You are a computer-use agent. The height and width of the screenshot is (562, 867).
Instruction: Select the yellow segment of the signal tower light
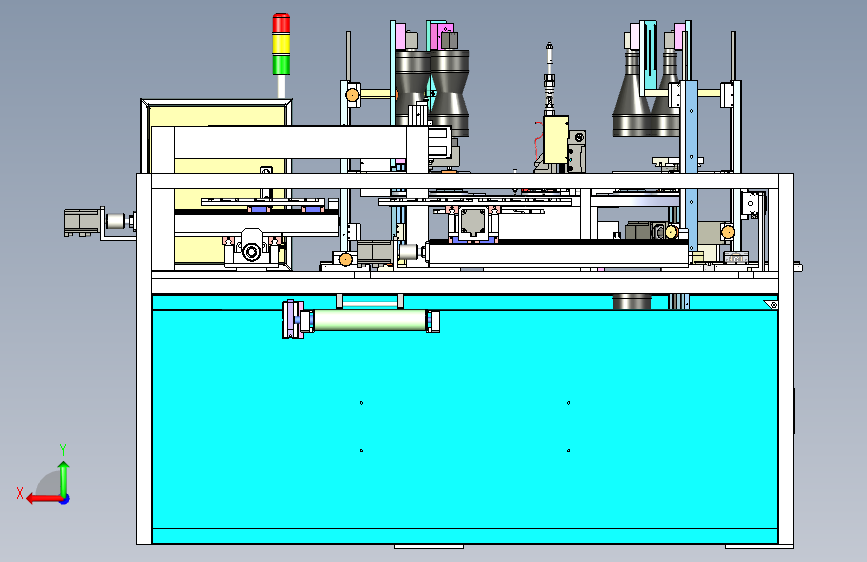click(281, 44)
